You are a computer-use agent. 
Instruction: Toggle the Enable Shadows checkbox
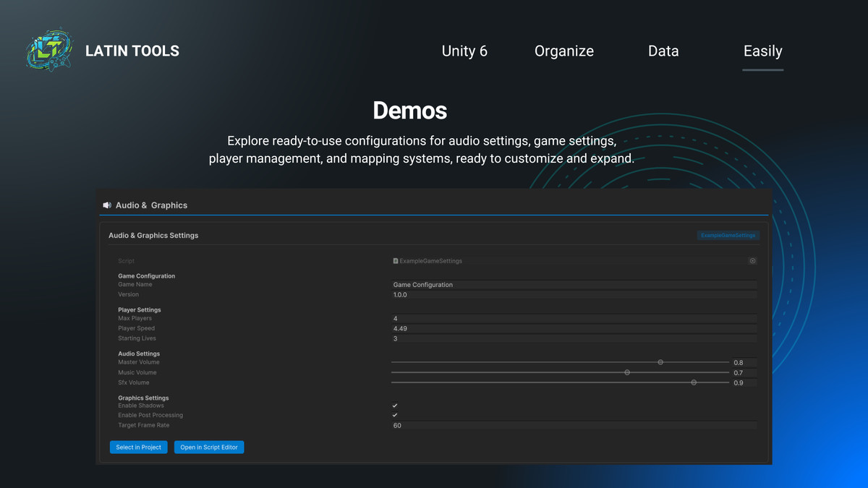tap(395, 406)
